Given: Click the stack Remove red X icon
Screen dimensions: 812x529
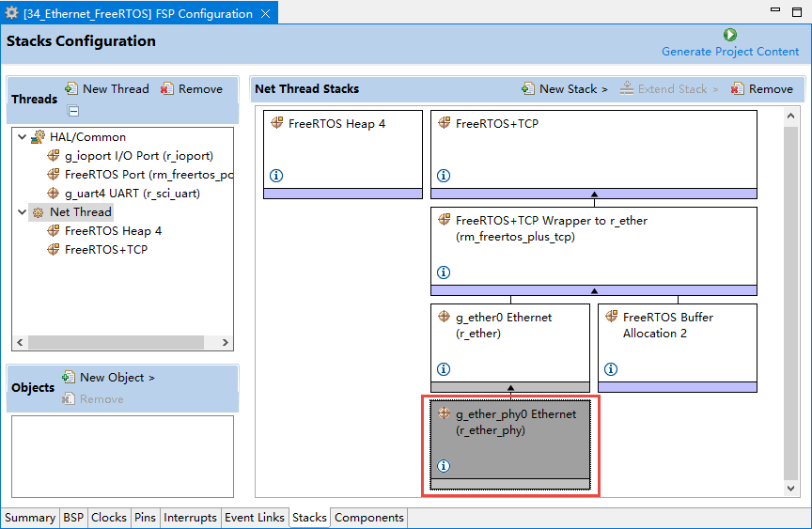Looking at the screenshot, I should 738,89.
